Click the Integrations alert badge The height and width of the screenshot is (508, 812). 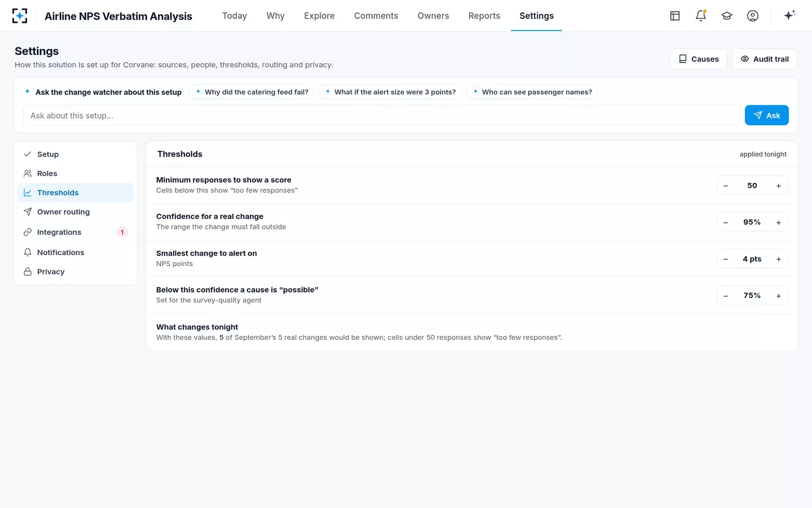tap(122, 232)
